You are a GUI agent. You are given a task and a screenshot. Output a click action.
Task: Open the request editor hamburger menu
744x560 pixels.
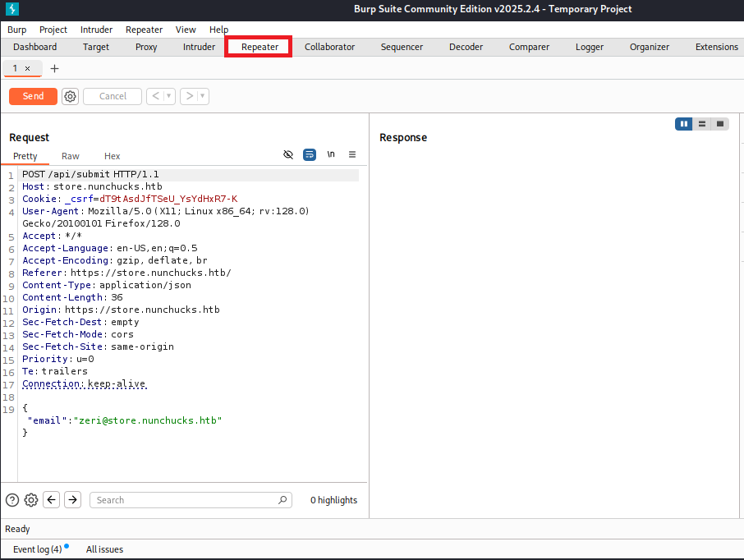point(352,154)
